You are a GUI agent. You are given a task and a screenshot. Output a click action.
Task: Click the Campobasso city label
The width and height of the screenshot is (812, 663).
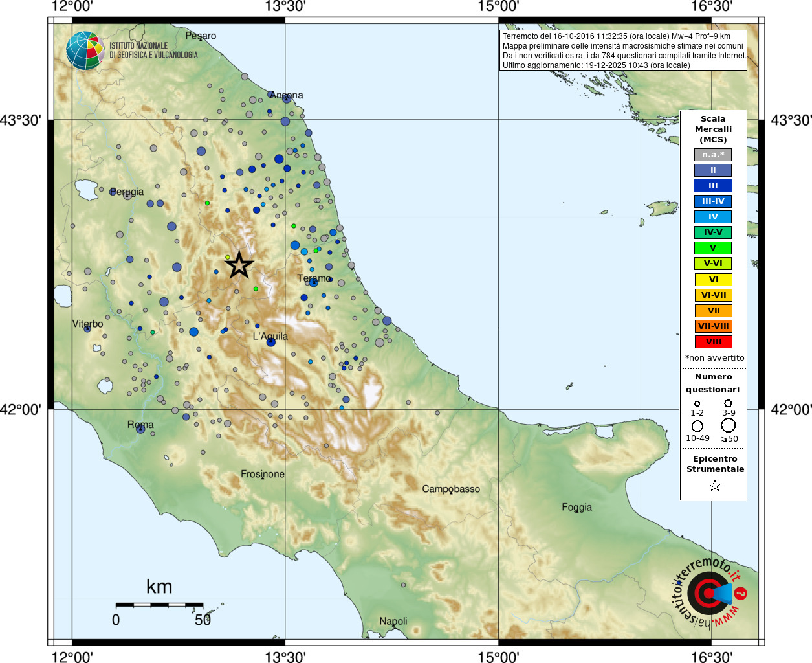(451, 489)
